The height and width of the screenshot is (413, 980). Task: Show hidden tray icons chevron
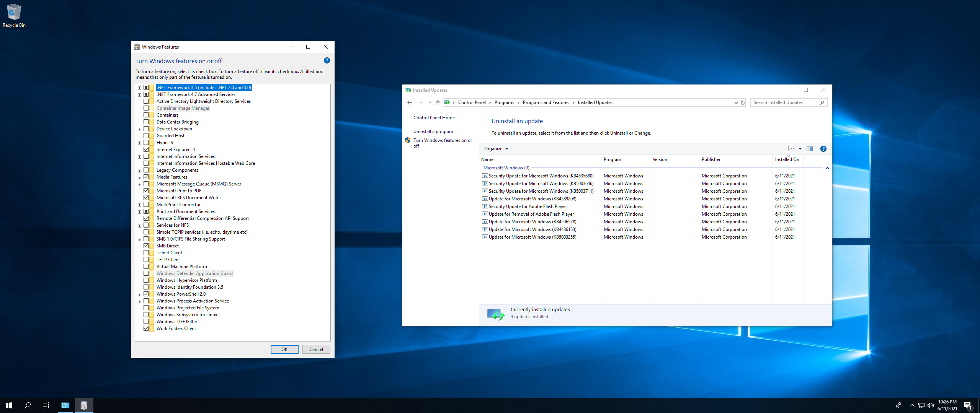pos(912,405)
